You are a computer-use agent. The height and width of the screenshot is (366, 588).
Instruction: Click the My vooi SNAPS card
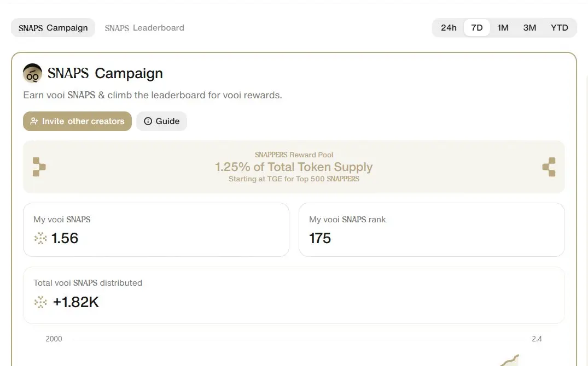(156, 229)
